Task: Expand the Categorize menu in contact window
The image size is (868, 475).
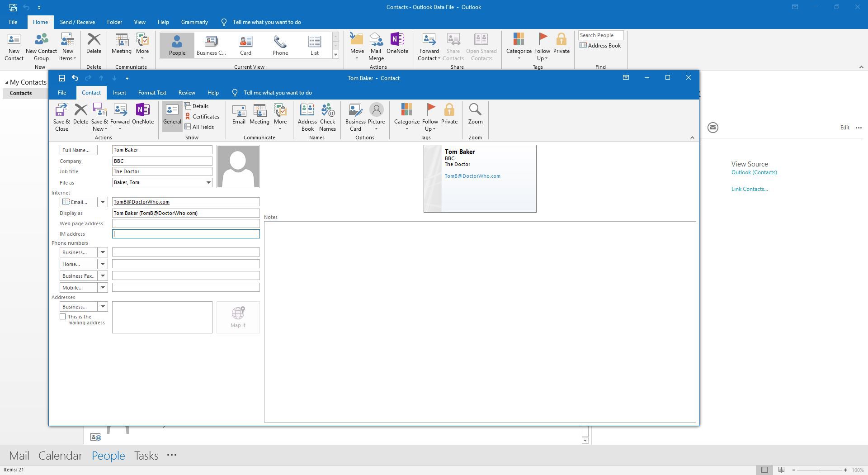Action: pos(406,117)
